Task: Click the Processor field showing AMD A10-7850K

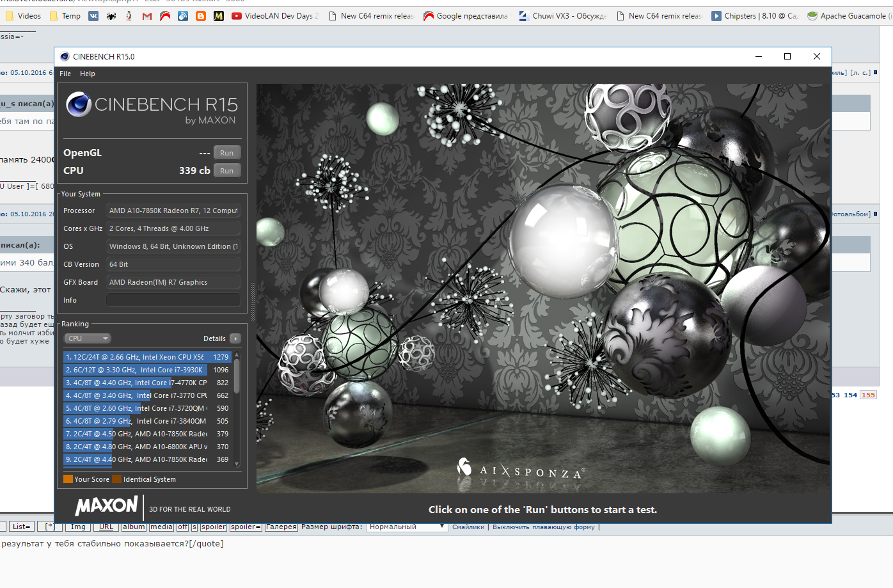Action: [173, 211]
